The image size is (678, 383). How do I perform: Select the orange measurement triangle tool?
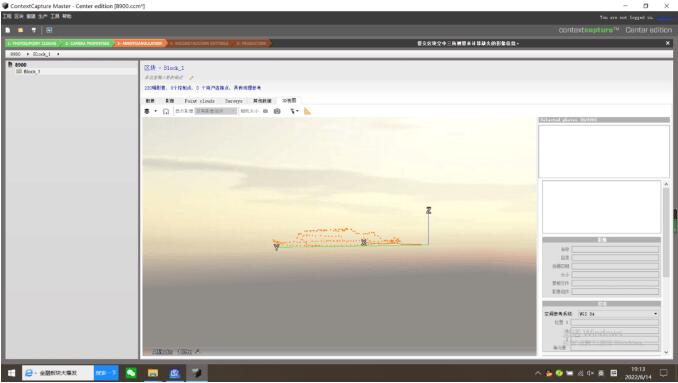[x=307, y=111]
